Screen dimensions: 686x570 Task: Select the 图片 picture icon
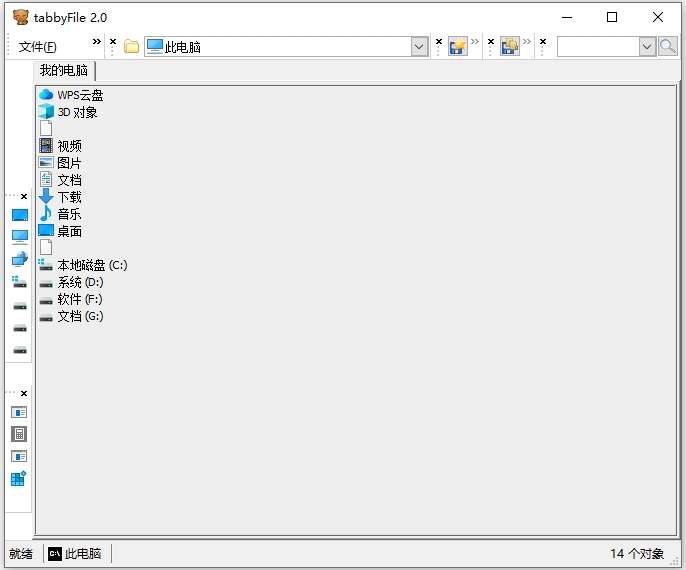coord(46,163)
